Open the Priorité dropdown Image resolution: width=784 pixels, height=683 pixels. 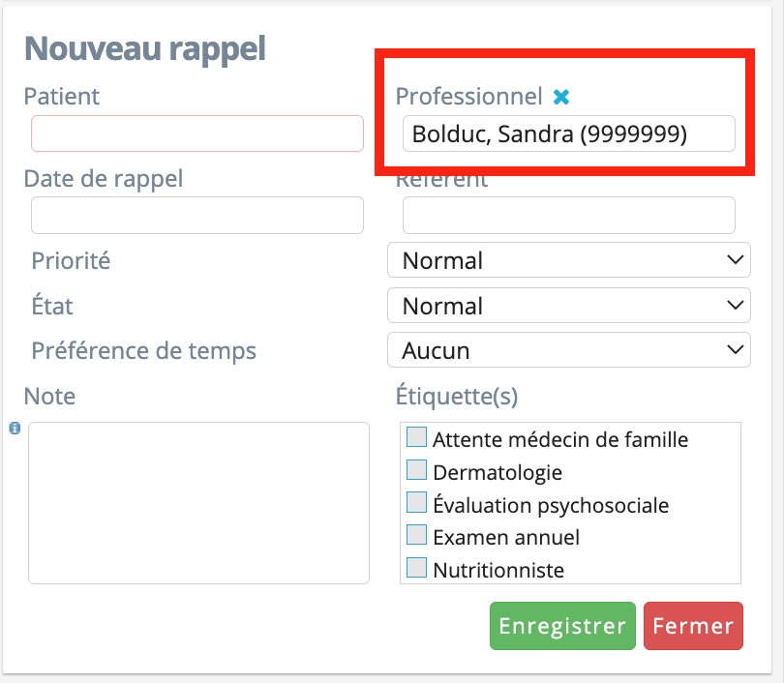(x=568, y=260)
